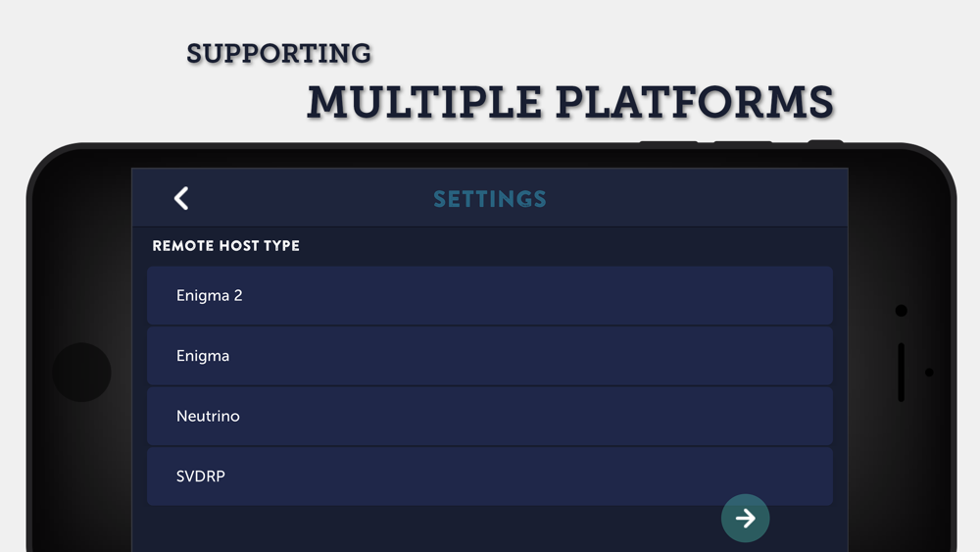
Task: Click the SUPPORTING caption text
Action: pos(278,54)
